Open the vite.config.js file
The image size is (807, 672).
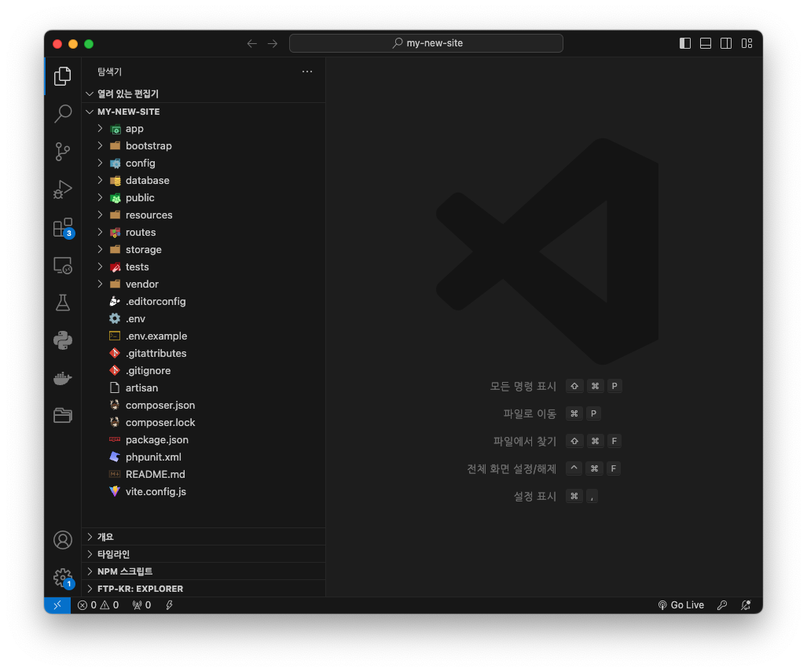[x=205, y=492]
